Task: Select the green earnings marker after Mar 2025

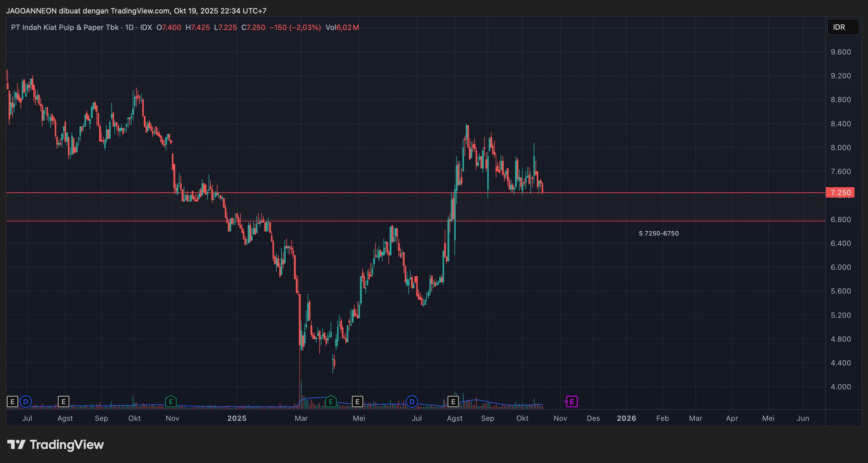Action: tap(331, 402)
